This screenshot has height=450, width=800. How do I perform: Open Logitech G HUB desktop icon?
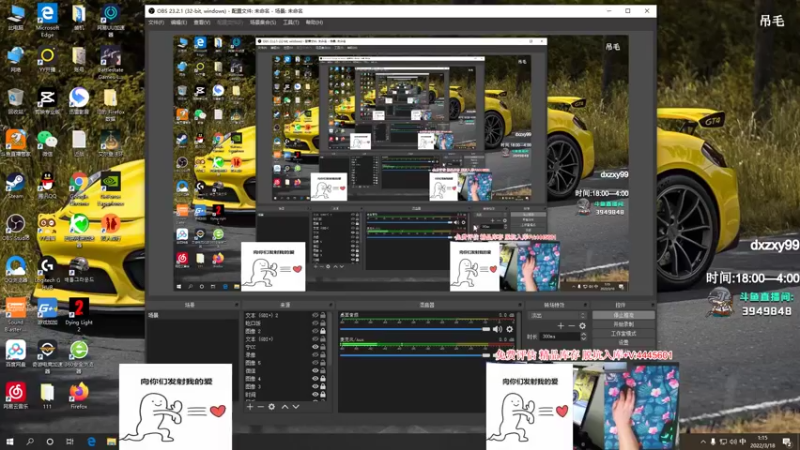[47, 274]
